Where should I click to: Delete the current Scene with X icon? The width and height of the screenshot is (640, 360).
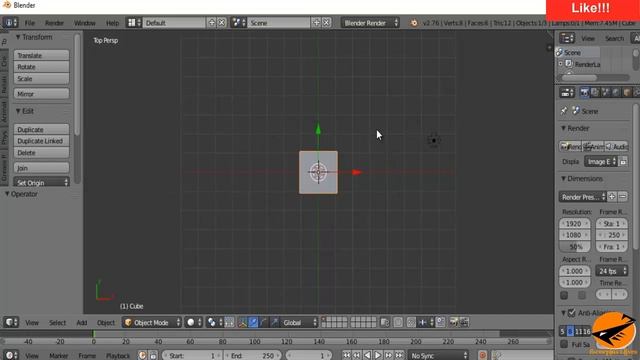(327, 22)
